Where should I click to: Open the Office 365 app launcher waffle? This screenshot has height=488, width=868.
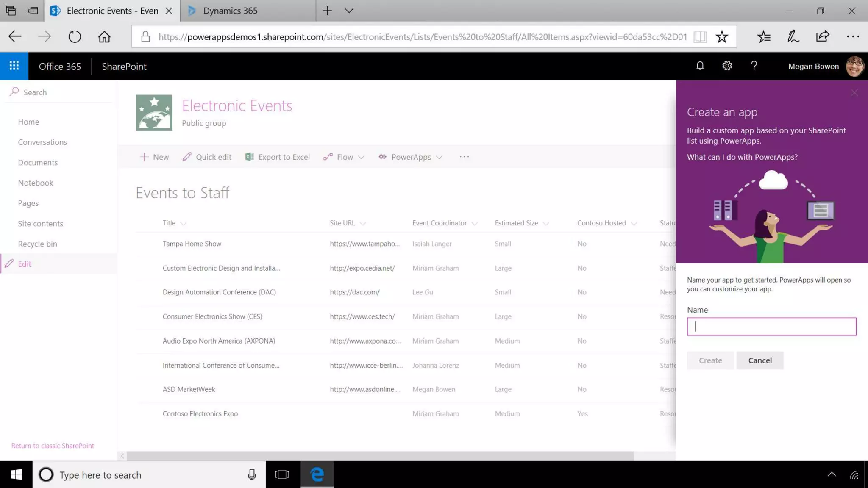[14, 66]
